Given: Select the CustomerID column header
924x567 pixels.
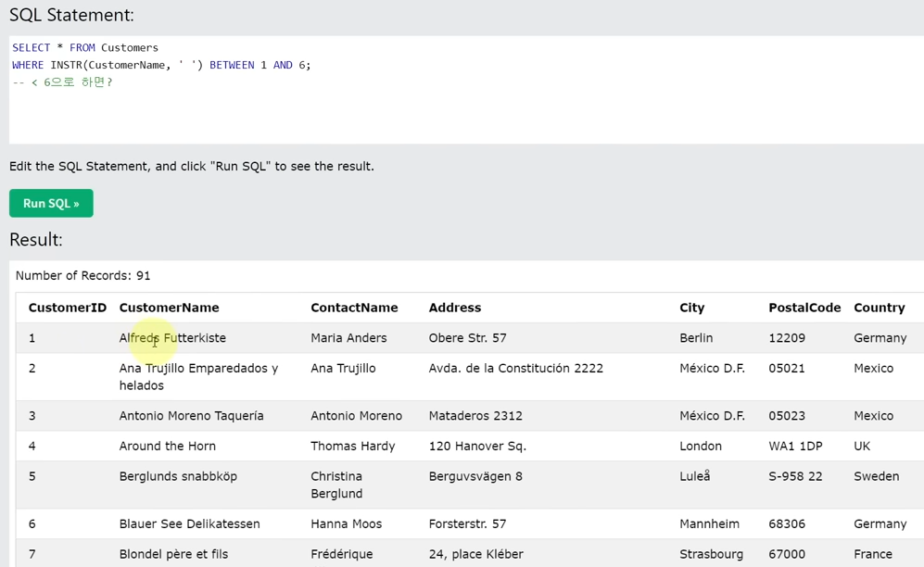Looking at the screenshot, I should click(x=67, y=308).
